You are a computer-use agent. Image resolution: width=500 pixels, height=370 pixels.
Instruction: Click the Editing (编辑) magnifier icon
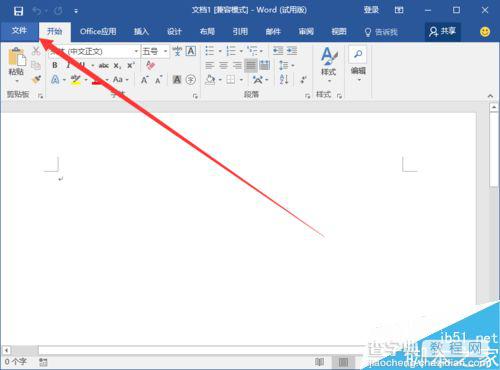358,54
